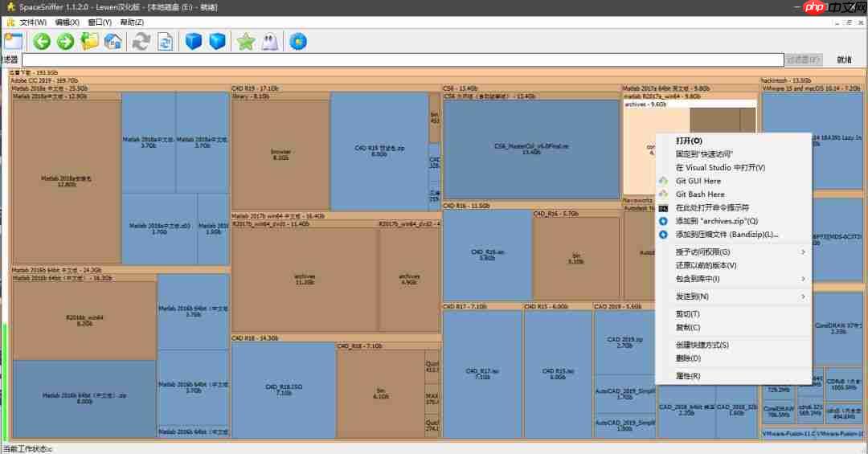
Task: Select the Matlab 2016b 64bit zip 8.0Gb block
Action: click(84, 399)
